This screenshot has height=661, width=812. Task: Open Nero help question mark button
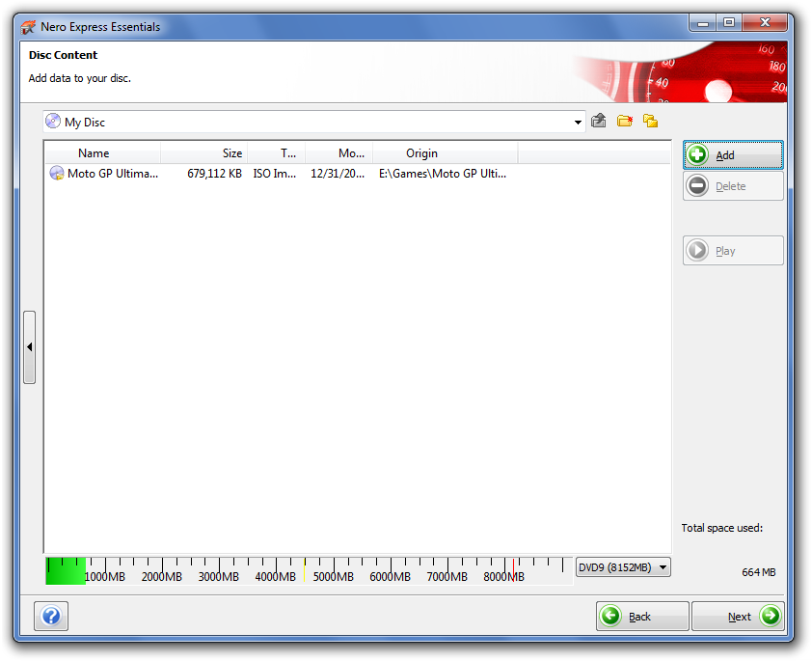click(x=51, y=616)
